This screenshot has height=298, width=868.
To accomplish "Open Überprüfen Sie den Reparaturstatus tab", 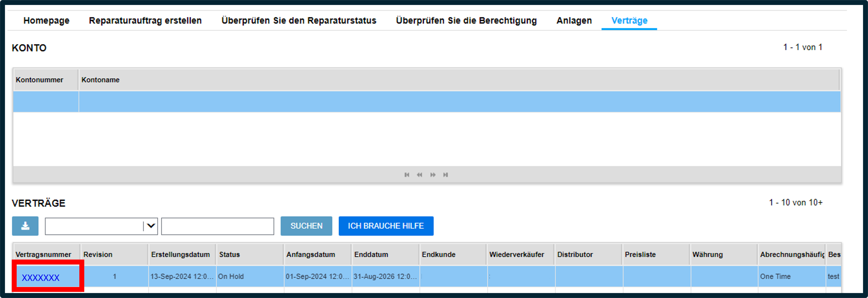I will coord(299,21).
